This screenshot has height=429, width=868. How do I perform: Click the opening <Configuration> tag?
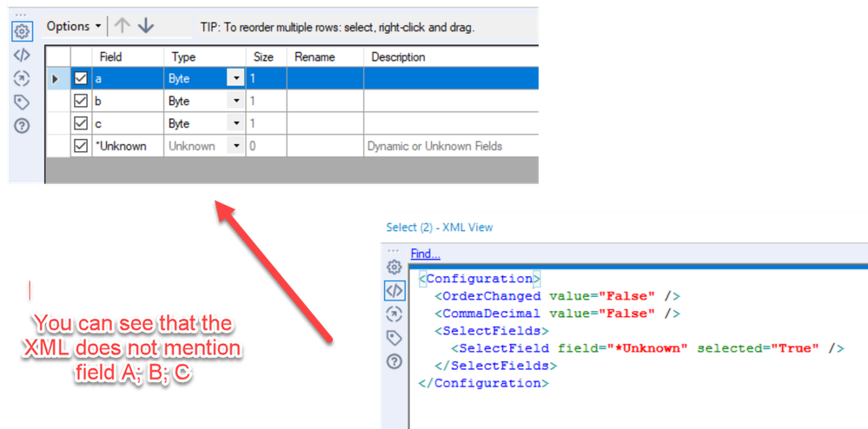(x=480, y=278)
